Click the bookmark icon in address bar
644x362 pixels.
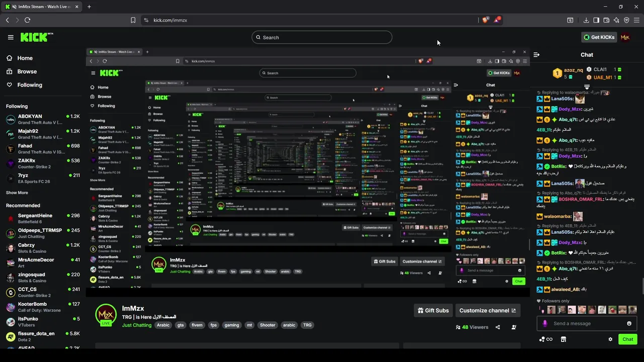point(133,20)
